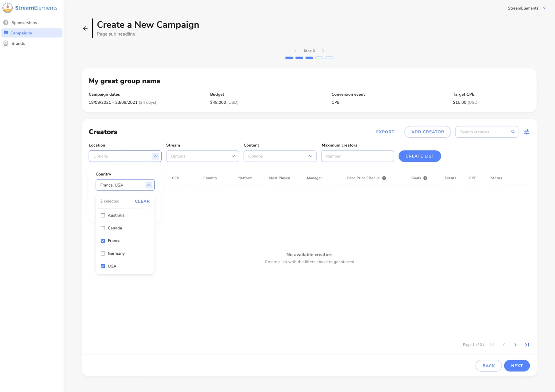Screen dimensions: 555x392
Task: Select the first step progress indicator
Action: pos(289,58)
